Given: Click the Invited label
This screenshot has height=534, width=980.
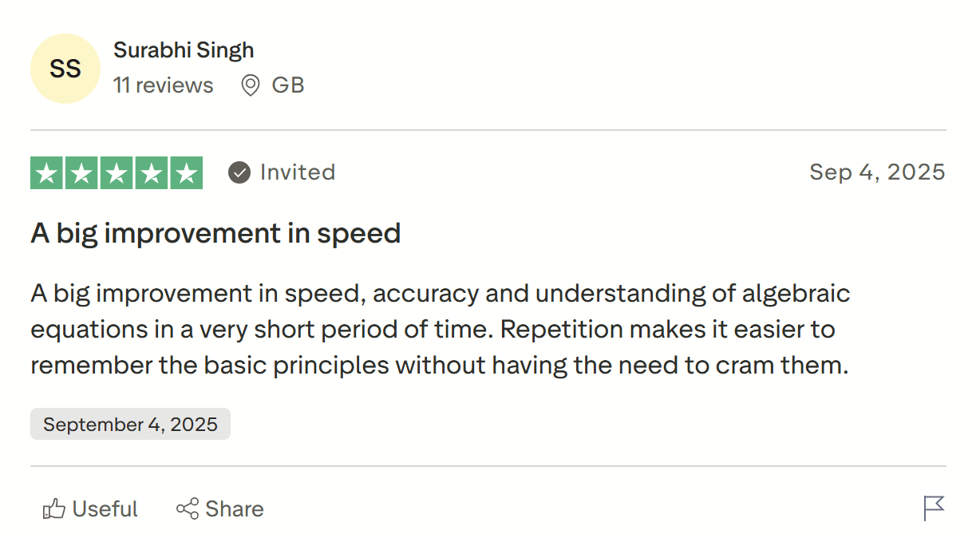Looking at the screenshot, I should coord(298,172).
